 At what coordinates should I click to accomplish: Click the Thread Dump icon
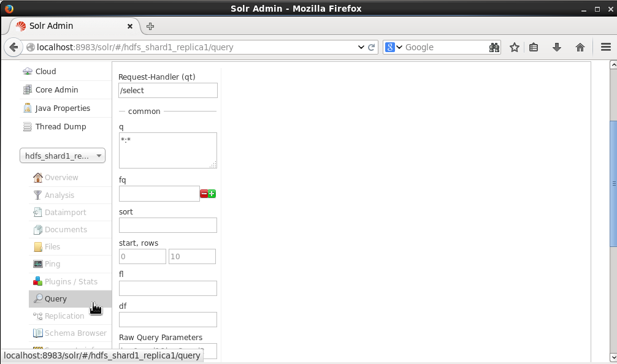(x=28, y=127)
